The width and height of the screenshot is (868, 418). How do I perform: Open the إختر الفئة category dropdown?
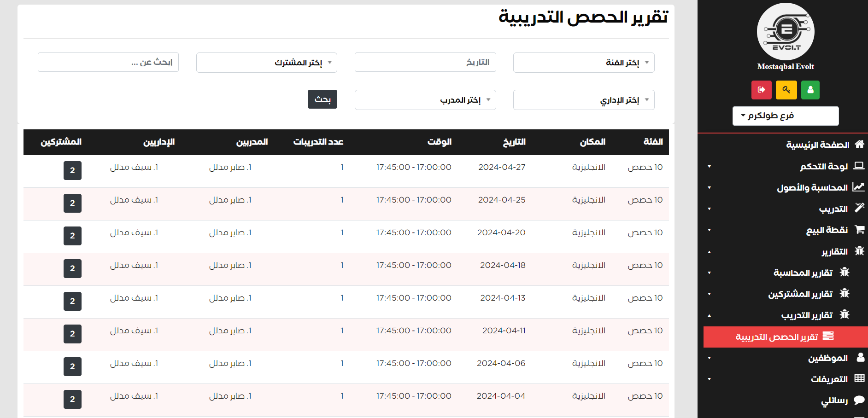(583, 63)
